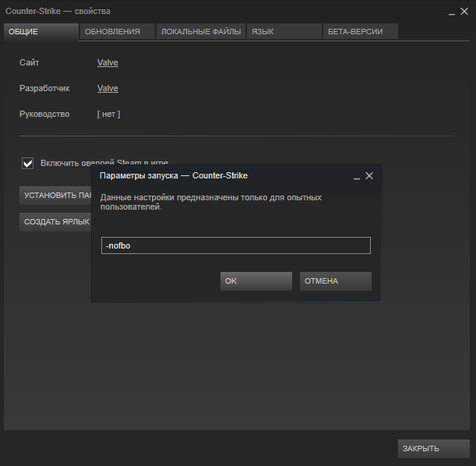Click ЗАКРЫТЬ in the properties window
This screenshot has height=466, width=476.
pos(434,449)
